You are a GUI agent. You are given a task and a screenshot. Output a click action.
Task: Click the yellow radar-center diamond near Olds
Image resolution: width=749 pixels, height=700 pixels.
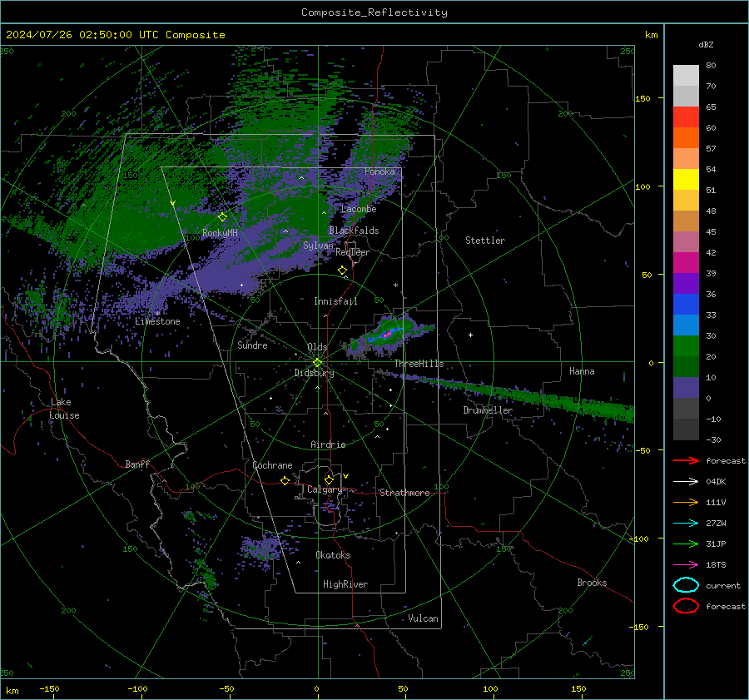pyautogui.click(x=317, y=363)
